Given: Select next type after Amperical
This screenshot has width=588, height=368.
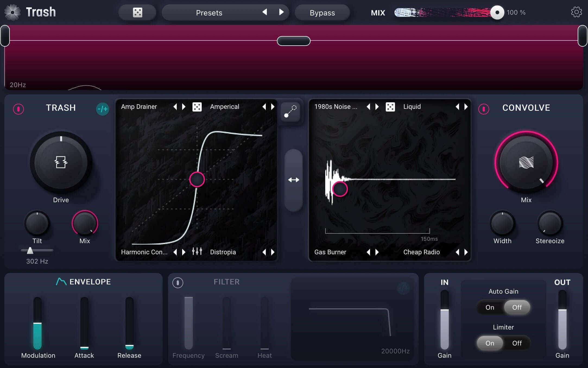Looking at the screenshot, I should point(273,107).
